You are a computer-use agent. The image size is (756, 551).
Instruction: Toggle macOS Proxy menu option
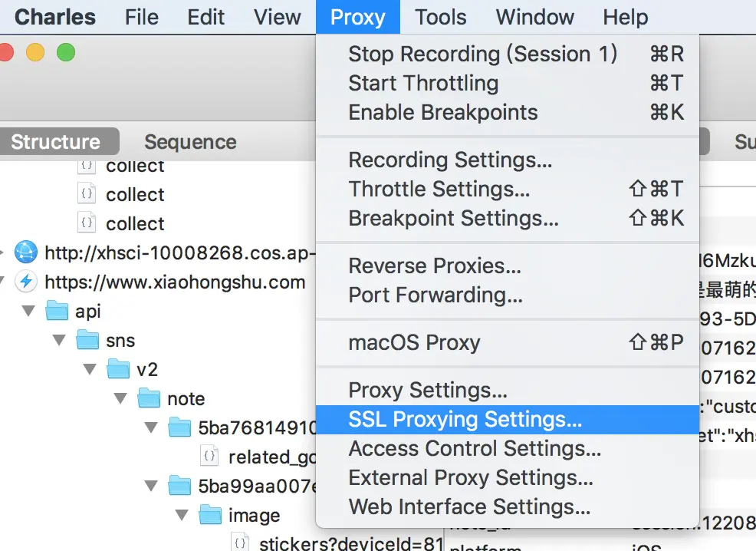tap(414, 342)
